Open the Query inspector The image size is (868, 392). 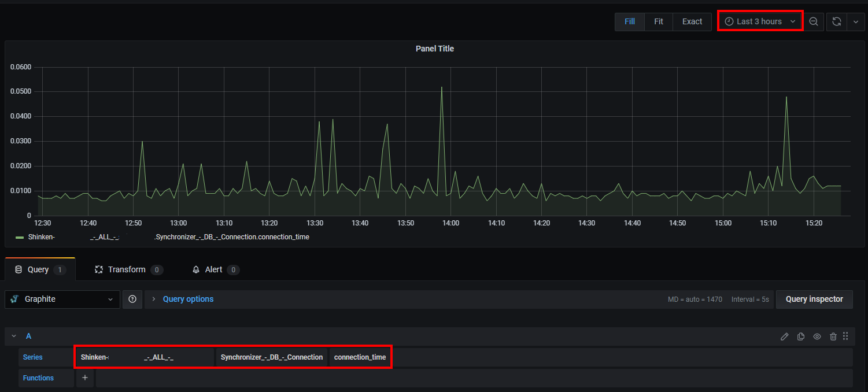pyautogui.click(x=814, y=299)
